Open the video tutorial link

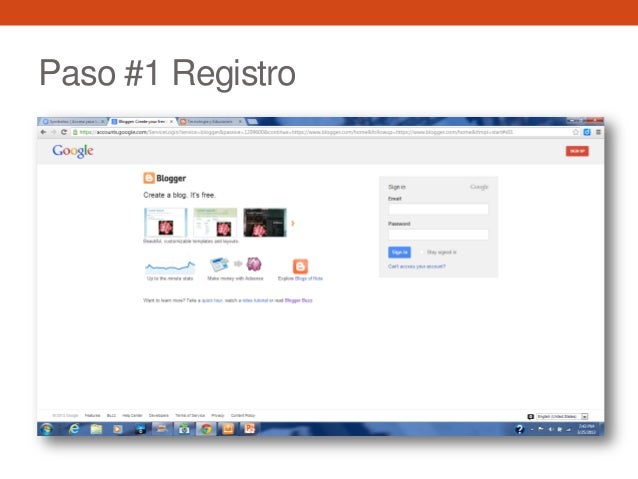pyautogui.click(x=255, y=300)
